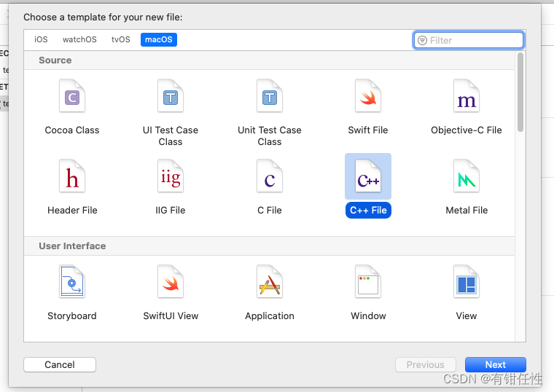Screen dimensions: 554x392
Task: Click the 'C File' label text
Action: [x=270, y=210]
